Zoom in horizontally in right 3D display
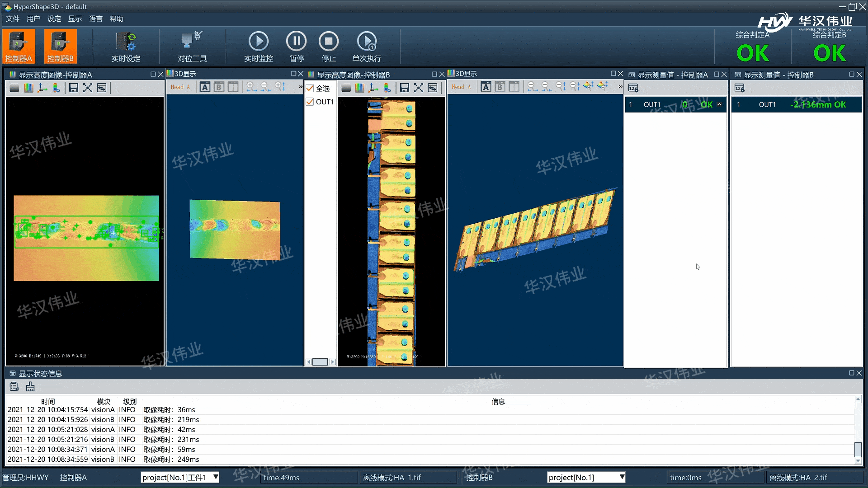The height and width of the screenshot is (488, 868). pos(533,87)
